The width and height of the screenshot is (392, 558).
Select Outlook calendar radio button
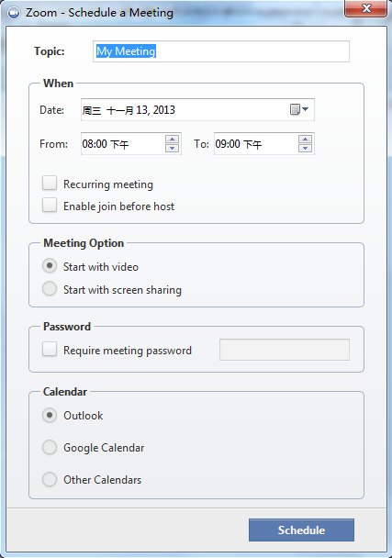[x=50, y=416]
